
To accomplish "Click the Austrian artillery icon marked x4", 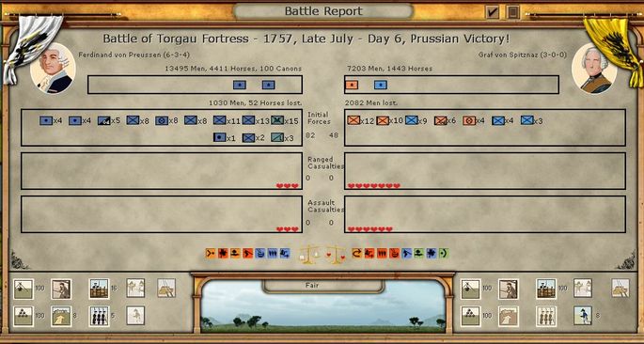I will 469,120.
